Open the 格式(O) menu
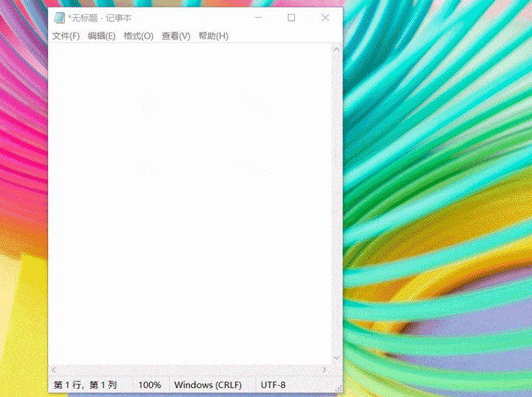Viewport: 532px width, 397px height. click(x=138, y=35)
